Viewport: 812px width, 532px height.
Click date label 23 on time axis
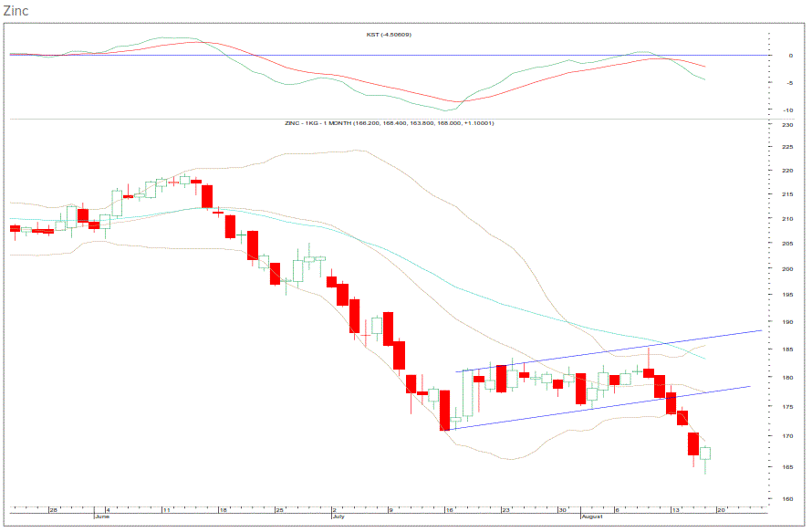click(x=505, y=510)
